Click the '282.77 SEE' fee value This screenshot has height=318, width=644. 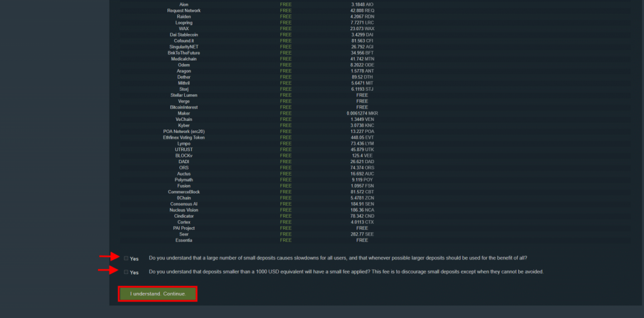[x=362, y=234]
